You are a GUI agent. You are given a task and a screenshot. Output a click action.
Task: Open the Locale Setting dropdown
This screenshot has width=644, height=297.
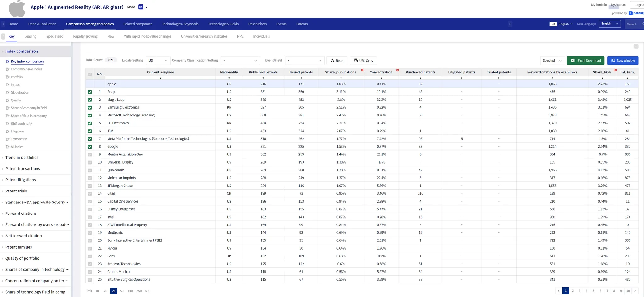158,61
